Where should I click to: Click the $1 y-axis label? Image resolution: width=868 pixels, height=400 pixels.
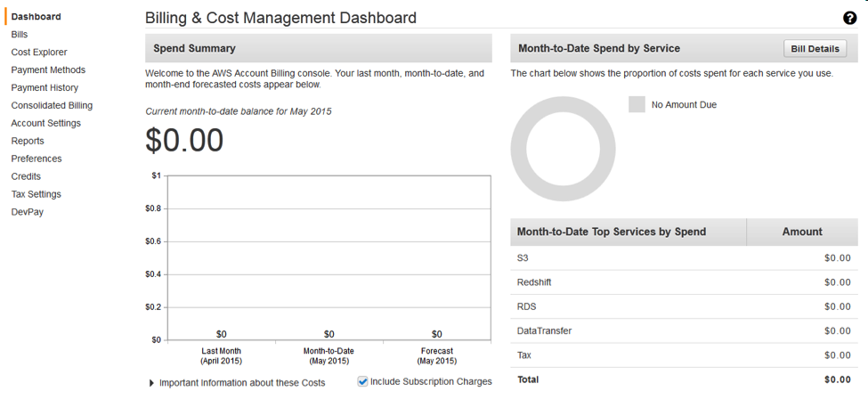156,176
